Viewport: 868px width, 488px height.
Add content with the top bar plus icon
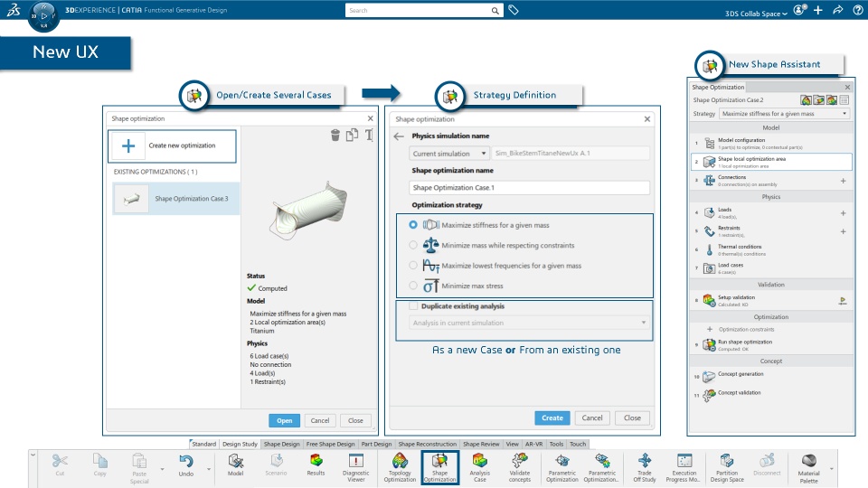click(818, 10)
